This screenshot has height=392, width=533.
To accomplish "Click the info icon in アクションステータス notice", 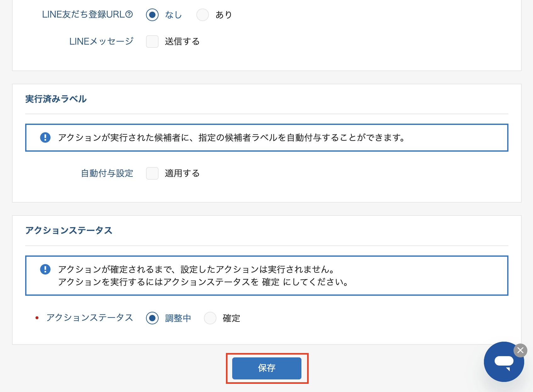I will pos(45,269).
